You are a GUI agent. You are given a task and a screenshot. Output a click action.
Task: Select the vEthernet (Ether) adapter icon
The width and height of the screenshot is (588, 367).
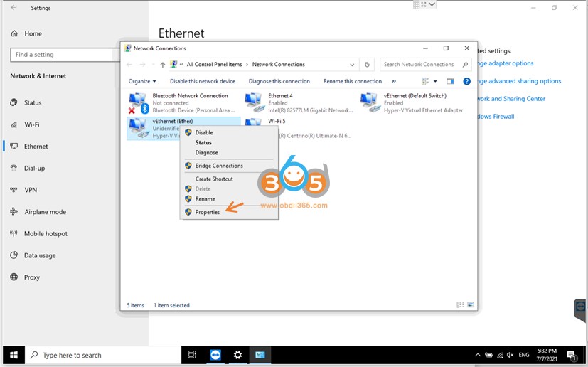point(139,128)
